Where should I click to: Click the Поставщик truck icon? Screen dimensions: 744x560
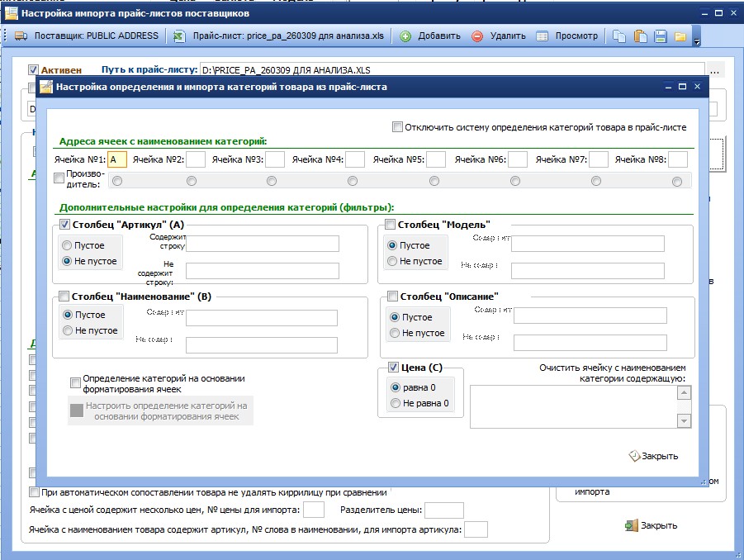pos(21,36)
